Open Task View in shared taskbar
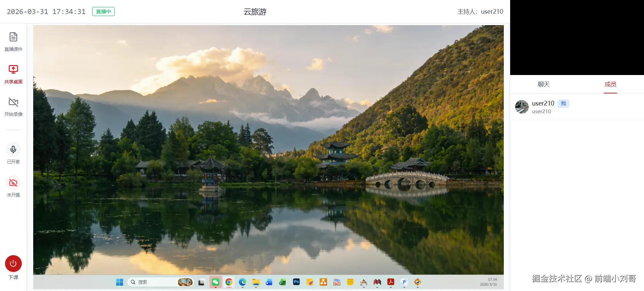 (201, 282)
